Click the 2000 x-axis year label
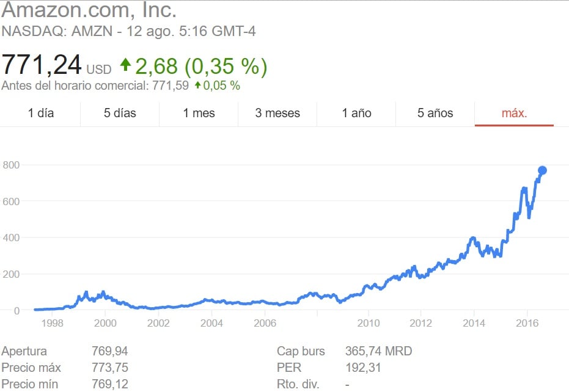Viewport: 569px width, 392px height. coord(106,322)
